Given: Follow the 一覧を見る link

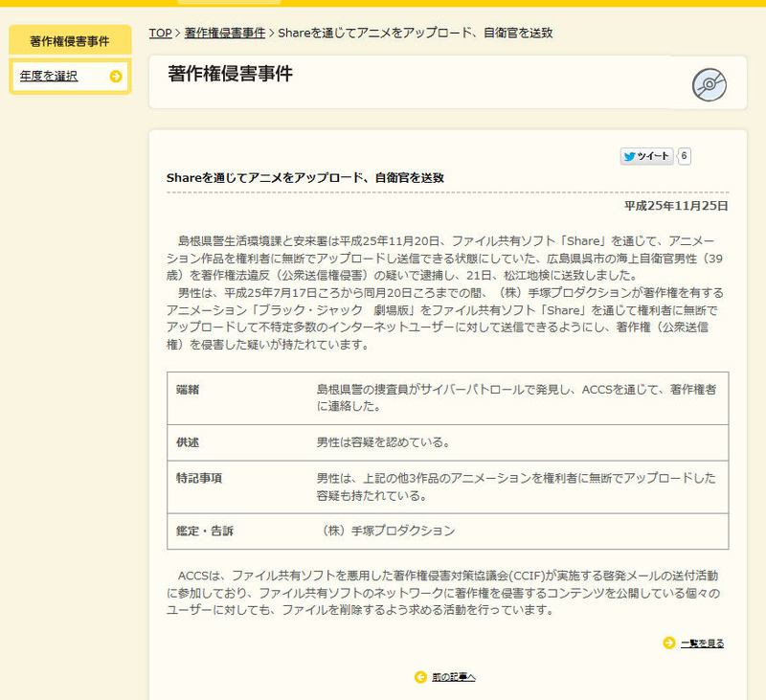Looking at the screenshot, I should 702,644.
